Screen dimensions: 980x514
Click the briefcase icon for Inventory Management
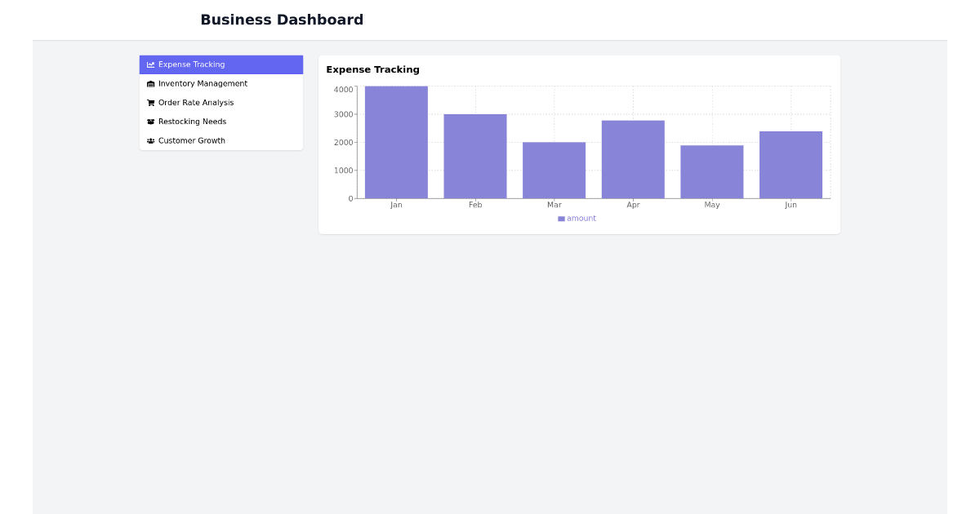point(150,83)
